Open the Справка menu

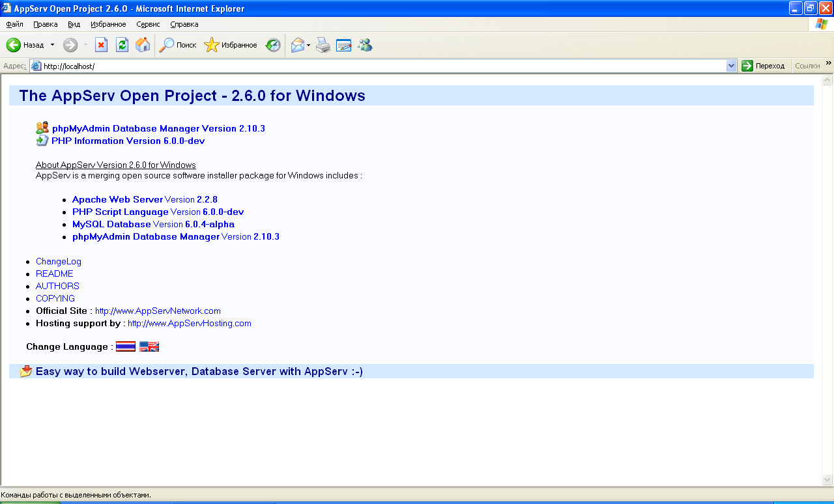click(184, 24)
